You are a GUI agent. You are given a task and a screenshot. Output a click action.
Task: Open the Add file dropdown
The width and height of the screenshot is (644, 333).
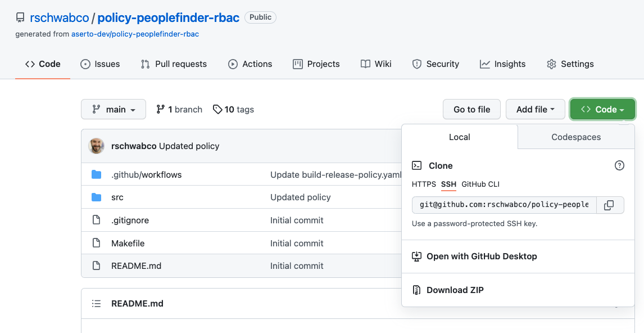pos(535,110)
